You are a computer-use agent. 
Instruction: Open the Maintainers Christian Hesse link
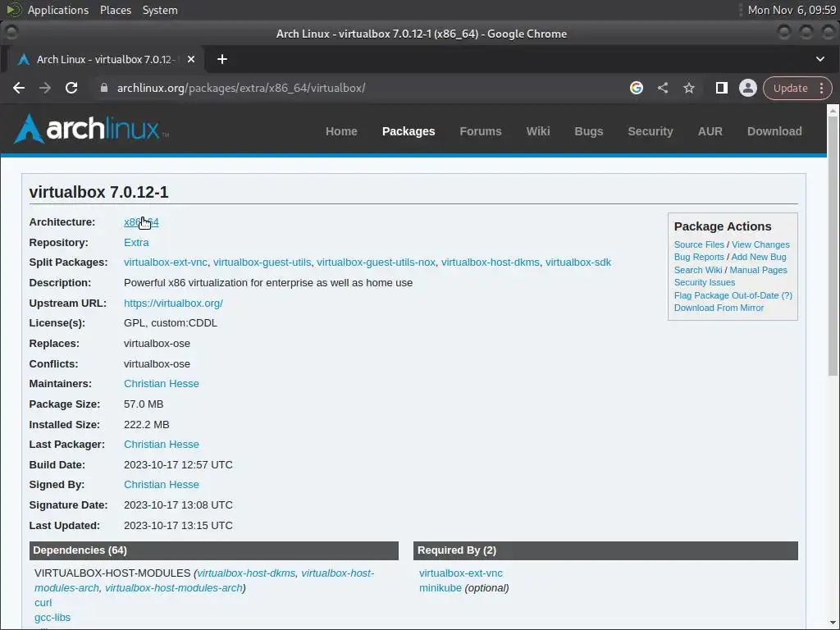click(162, 384)
